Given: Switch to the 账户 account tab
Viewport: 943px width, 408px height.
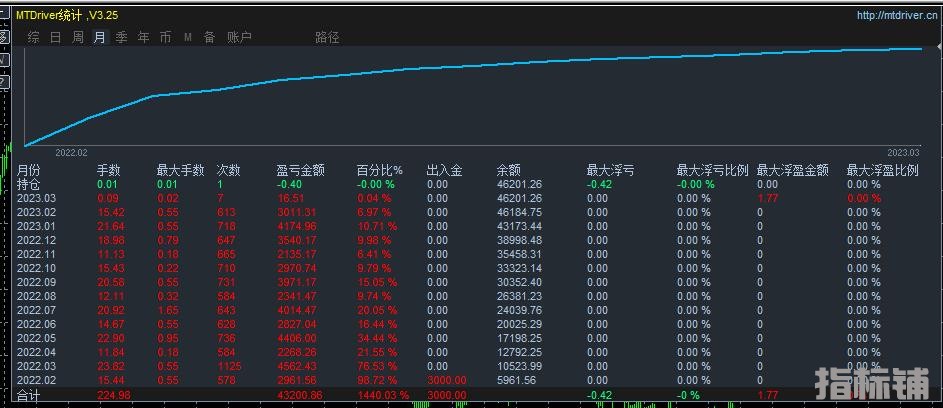Looking at the screenshot, I should pyautogui.click(x=239, y=38).
